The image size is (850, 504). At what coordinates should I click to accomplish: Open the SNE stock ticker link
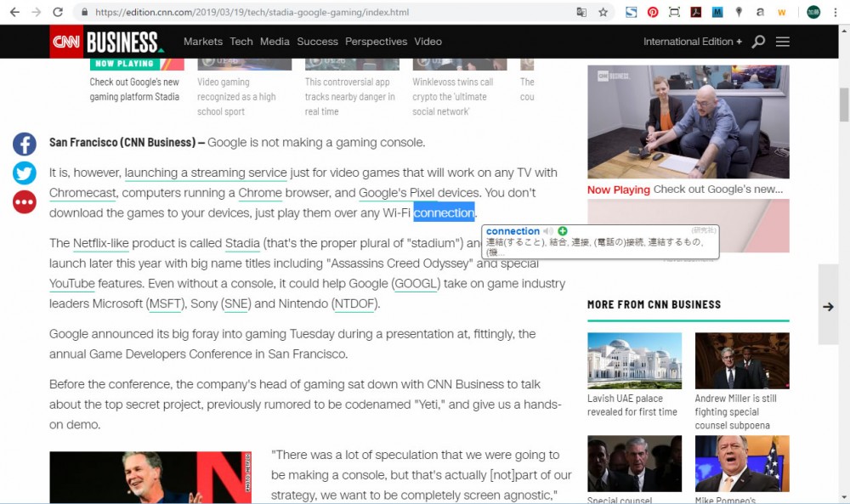(x=236, y=303)
